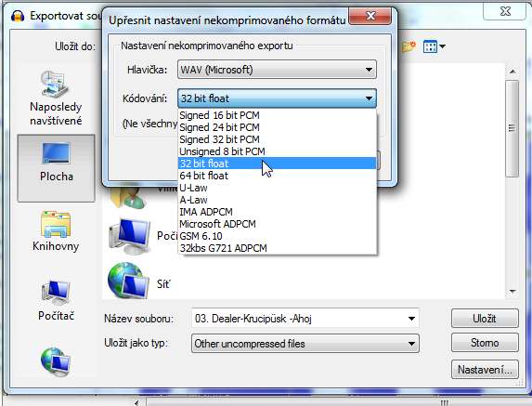This screenshot has width=532, height=406.
Task: Open the Síť network item in the file list
Action: coord(139,282)
